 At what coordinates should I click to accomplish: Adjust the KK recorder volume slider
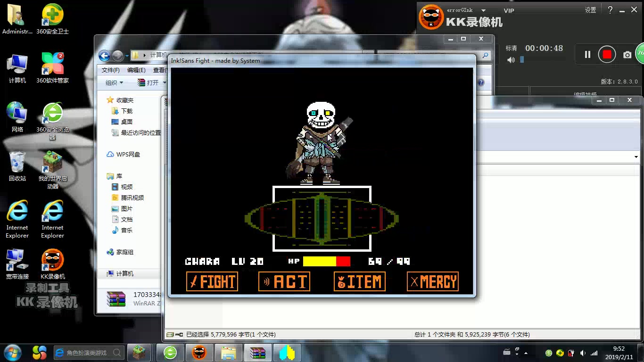[522, 60]
